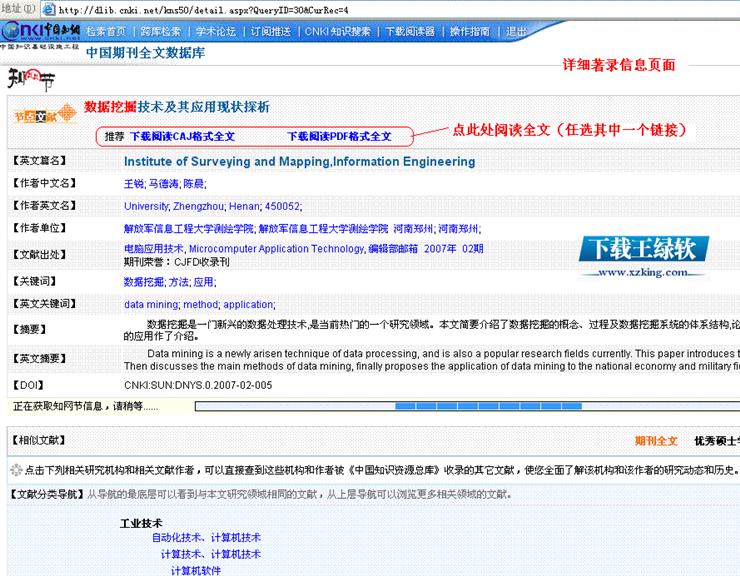
Task: Click keyword 方法
Action: (x=178, y=282)
